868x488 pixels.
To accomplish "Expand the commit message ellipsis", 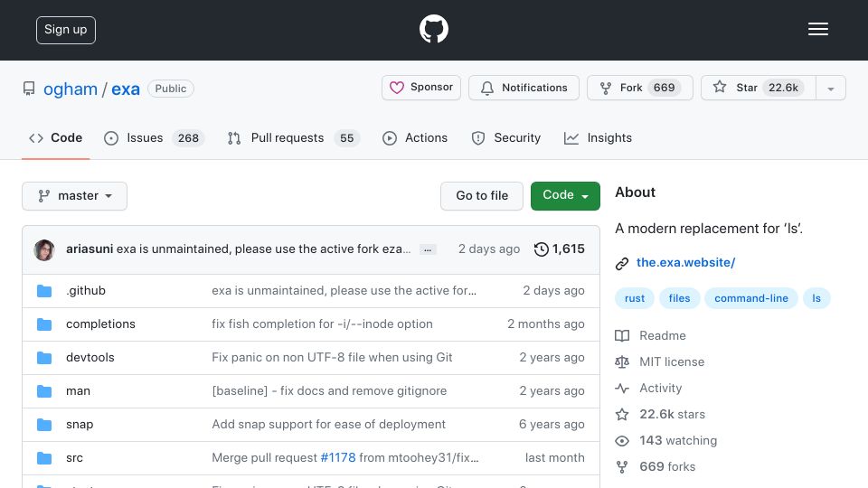I will point(428,249).
